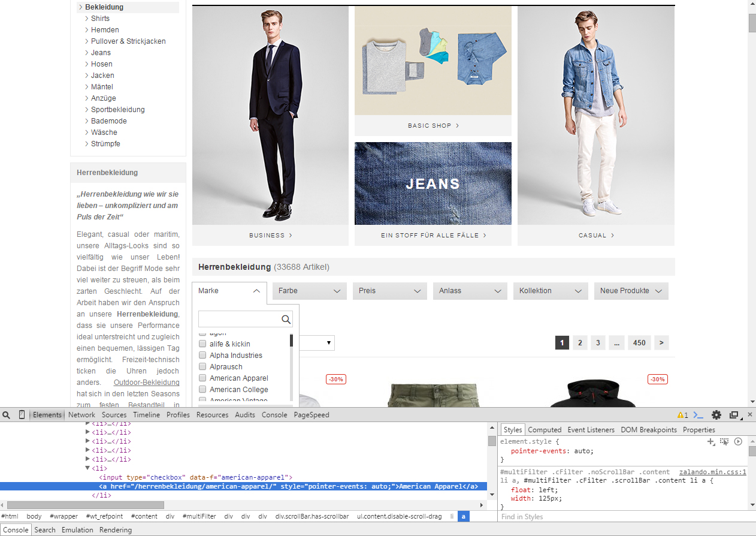Click the DevTools dock-side undock icon
Screen dimensions: 756x536
(734, 415)
